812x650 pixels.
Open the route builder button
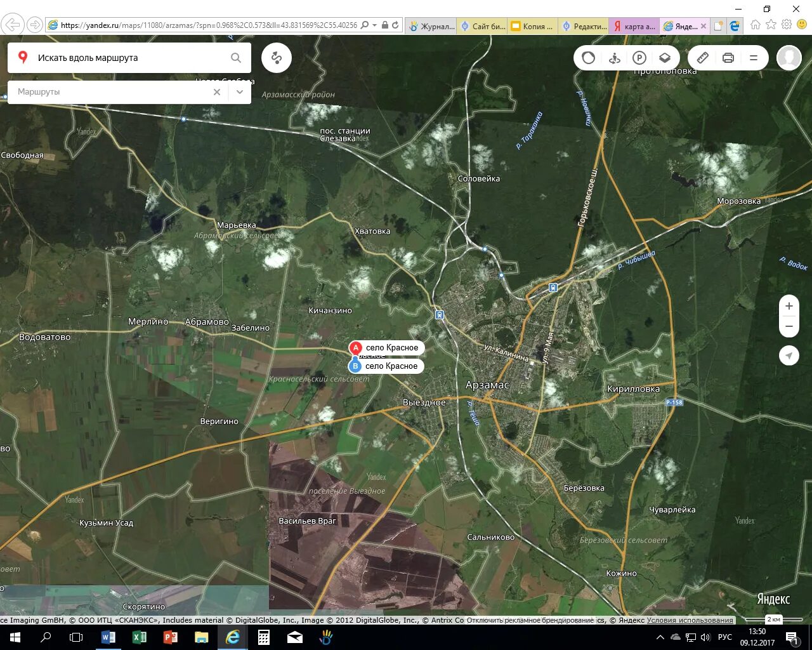pyautogui.click(x=277, y=58)
